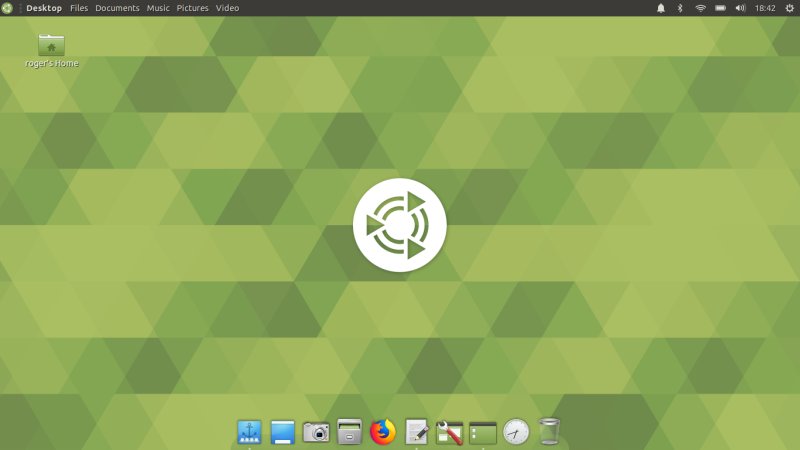Viewport: 800px width, 450px height.
Task: Open the Desktop menu in top panel
Action: (44, 8)
